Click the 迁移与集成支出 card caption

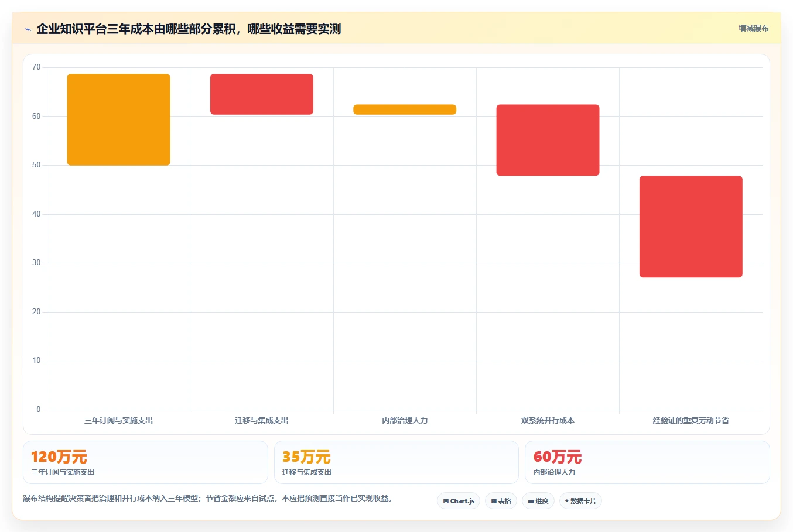pos(307,472)
